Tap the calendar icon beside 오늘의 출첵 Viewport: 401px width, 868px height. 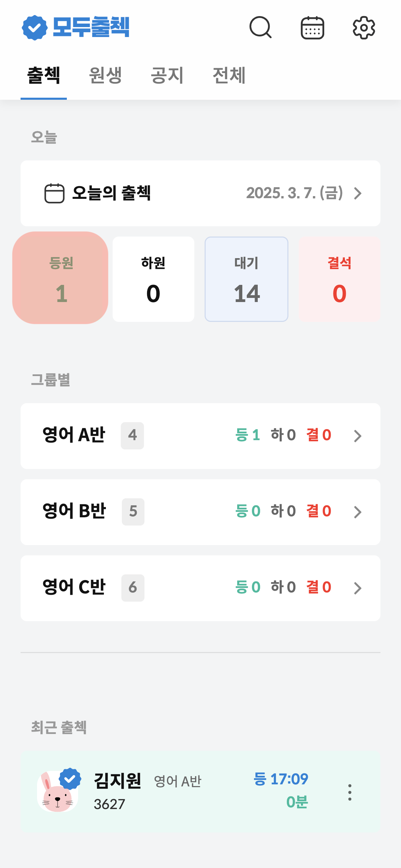tap(54, 193)
